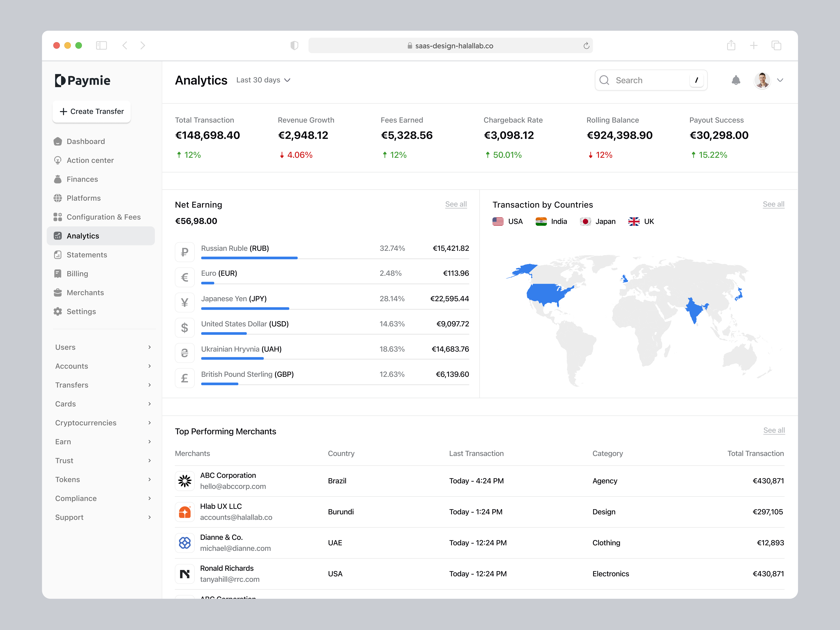
Task: Select Statements in the sidebar menu
Action: 87,255
